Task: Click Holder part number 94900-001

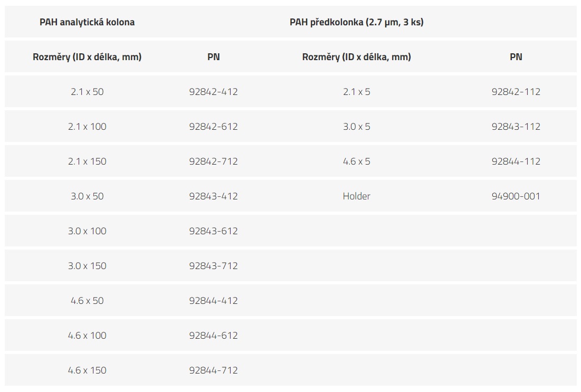Action: (x=516, y=196)
